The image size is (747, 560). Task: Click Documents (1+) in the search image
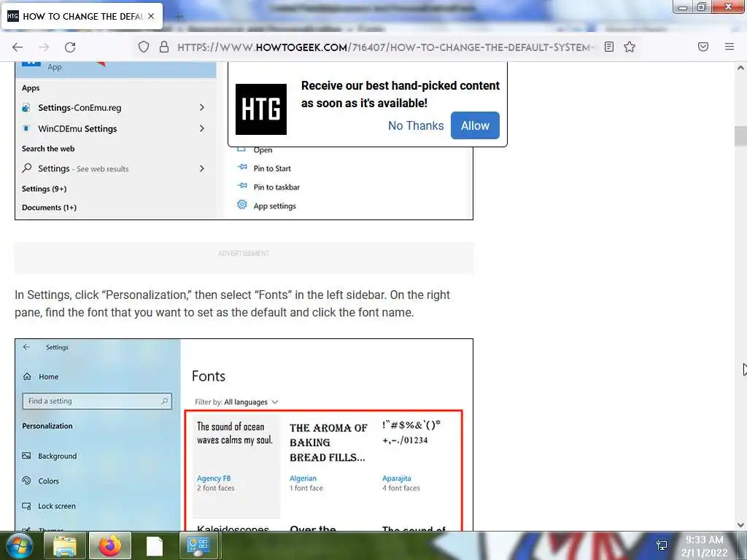click(x=49, y=208)
